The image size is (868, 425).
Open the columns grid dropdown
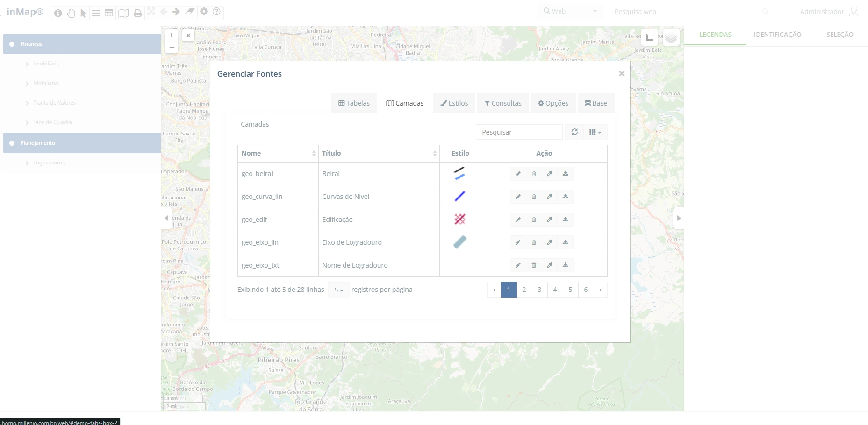click(595, 132)
